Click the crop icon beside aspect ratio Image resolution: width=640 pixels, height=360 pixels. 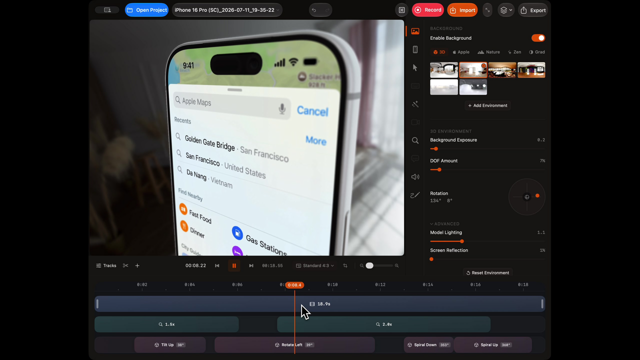(x=345, y=266)
